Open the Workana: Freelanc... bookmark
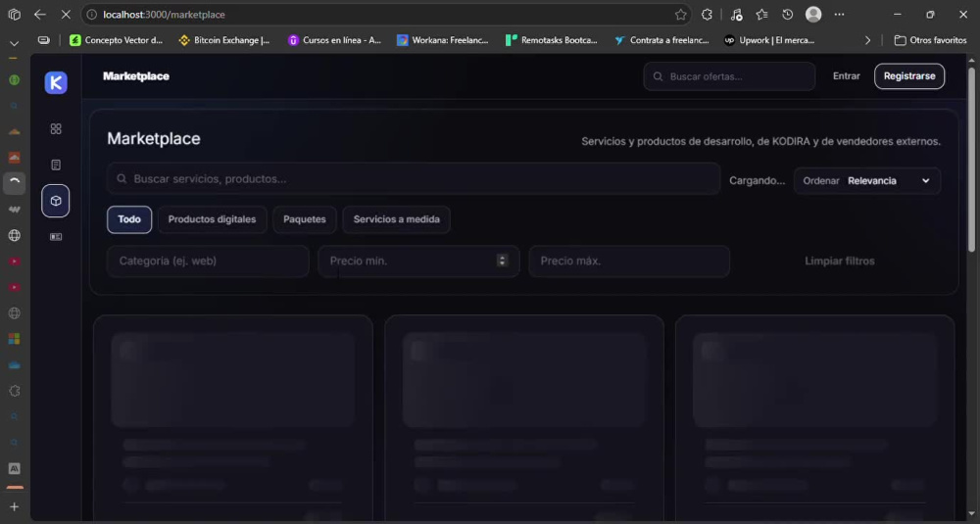 point(443,40)
